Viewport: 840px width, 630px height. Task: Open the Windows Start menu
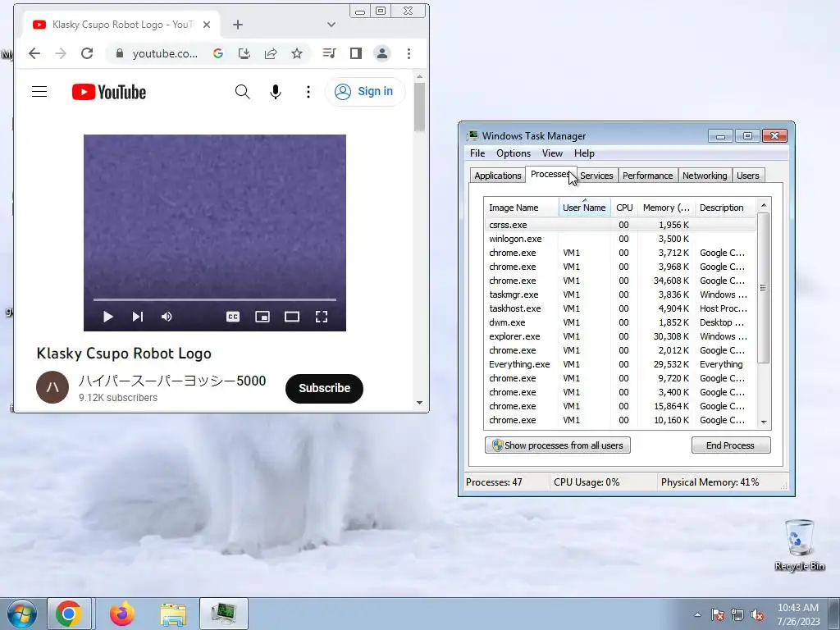click(x=21, y=614)
